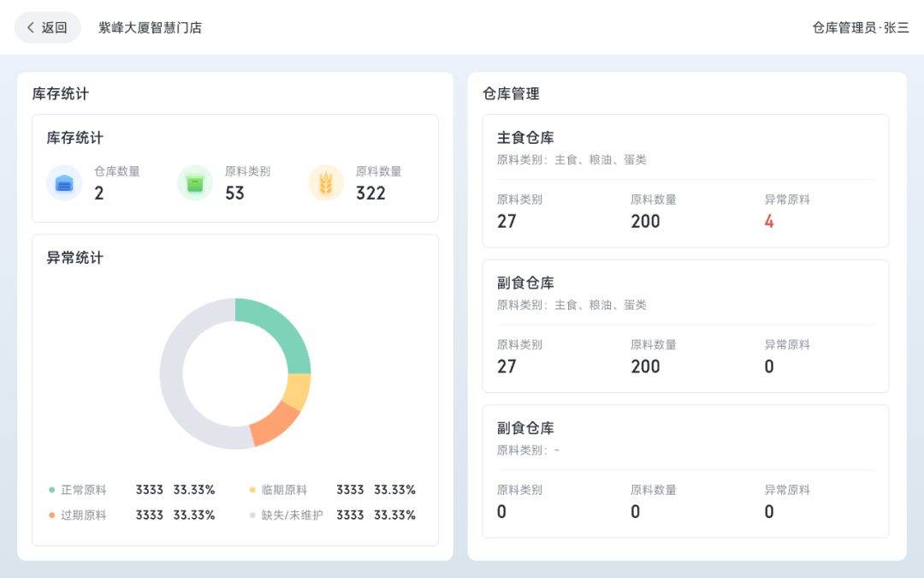This screenshot has height=578, width=924.
Task: Click the yellow wheat raw material quantity icon
Action: point(326,183)
